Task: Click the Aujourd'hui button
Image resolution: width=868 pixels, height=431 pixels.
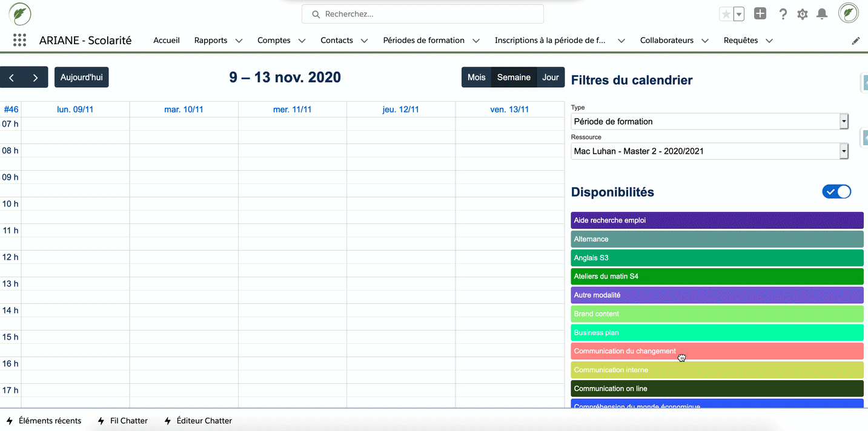Action: point(81,77)
